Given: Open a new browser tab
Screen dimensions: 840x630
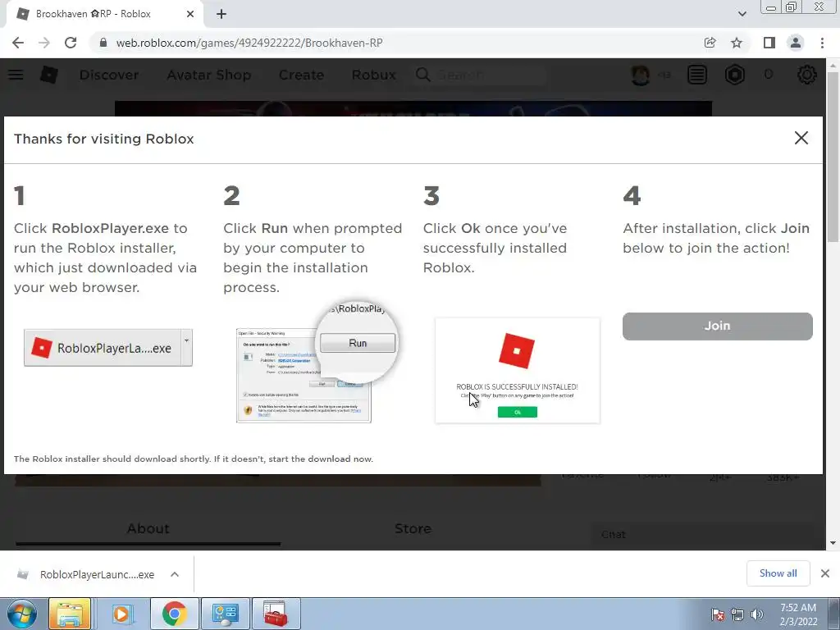Looking at the screenshot, I should (221, 14).
